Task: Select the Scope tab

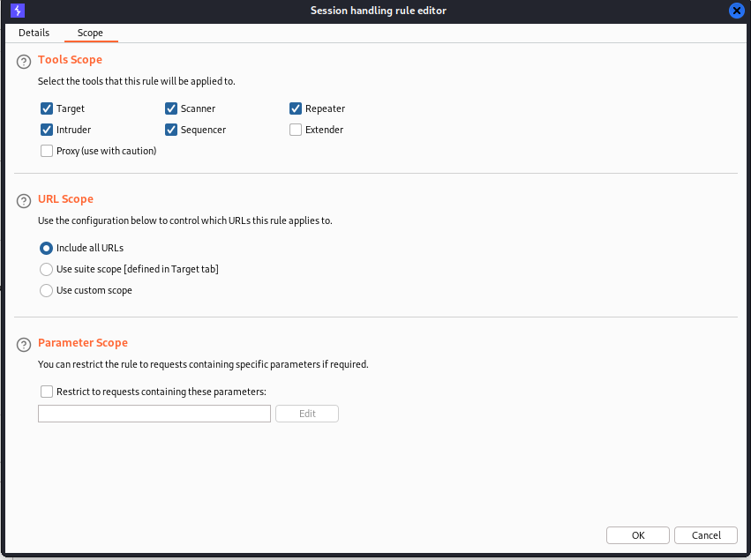Action: (91, 33)
